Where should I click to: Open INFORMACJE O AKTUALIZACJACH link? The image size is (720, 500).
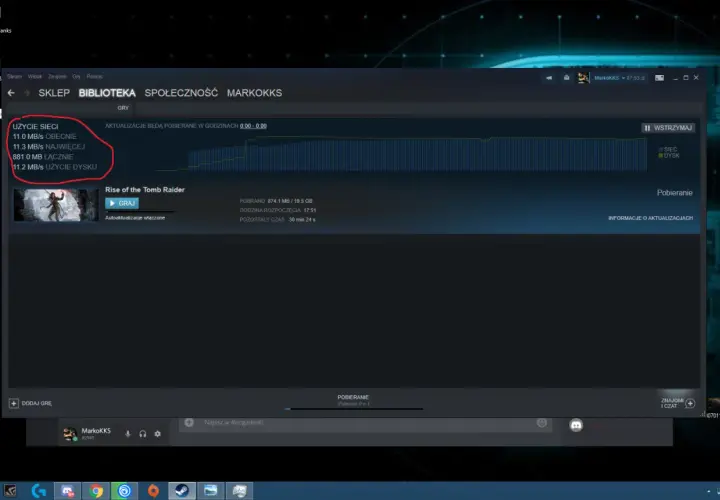pos(650,218)
